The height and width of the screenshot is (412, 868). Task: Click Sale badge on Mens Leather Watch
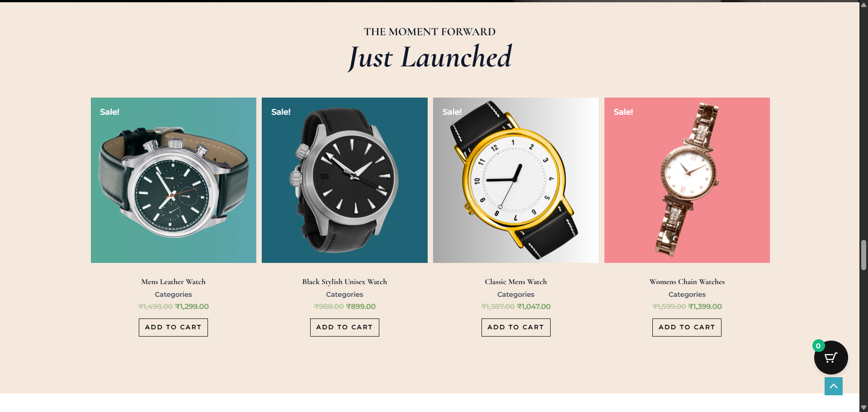pos(109,112)
